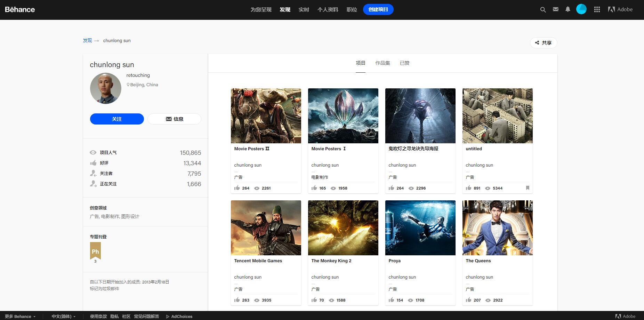644x320 pixels.
Task: Open the The Queens project thumbnail
Action: [498, 228]
